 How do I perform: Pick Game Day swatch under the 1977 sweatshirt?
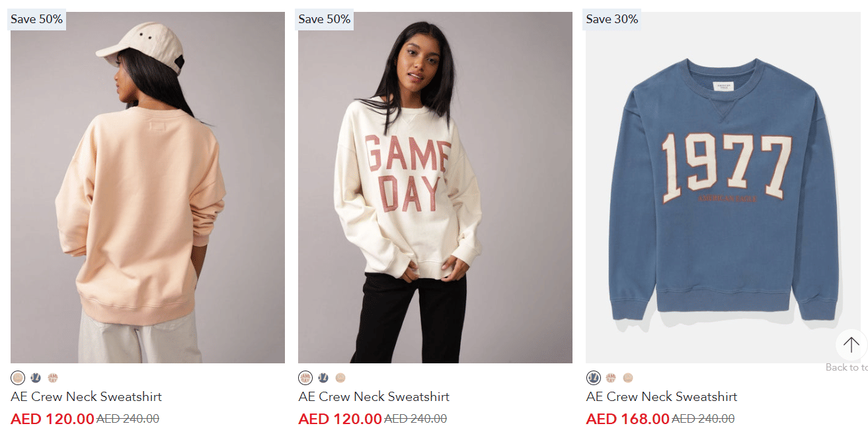click(x=611, y=378)
